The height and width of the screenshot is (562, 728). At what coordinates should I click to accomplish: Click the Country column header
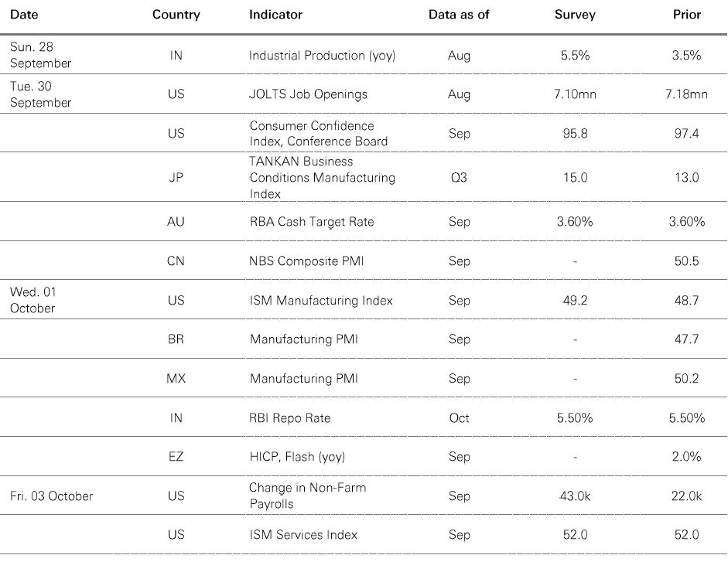coord(176,15)
